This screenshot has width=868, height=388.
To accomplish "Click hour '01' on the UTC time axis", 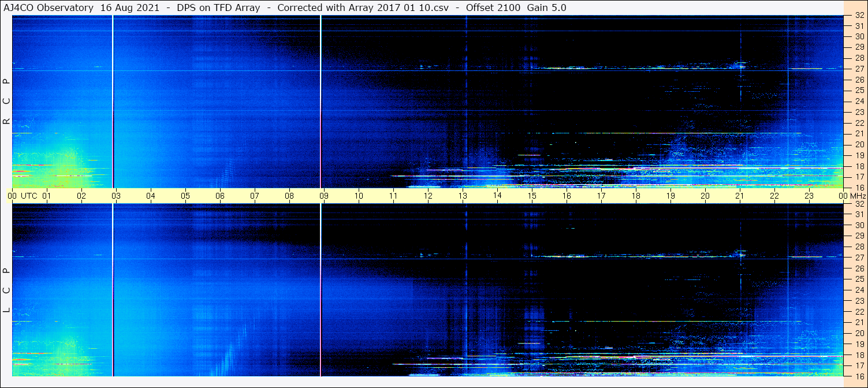I will tap(47, 196).
